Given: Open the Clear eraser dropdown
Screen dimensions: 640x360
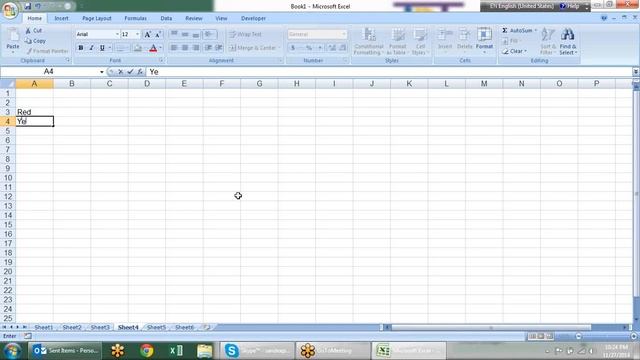Looking at the screenshot, I should point(514,51).
